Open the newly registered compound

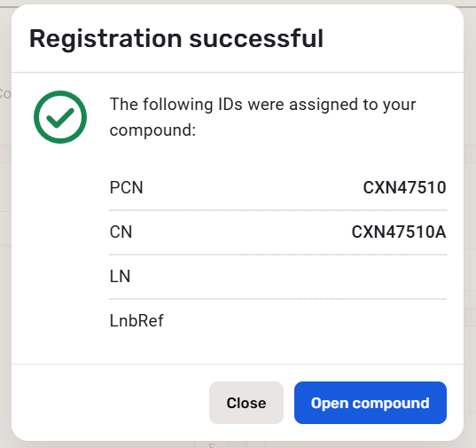pos(370,403)
